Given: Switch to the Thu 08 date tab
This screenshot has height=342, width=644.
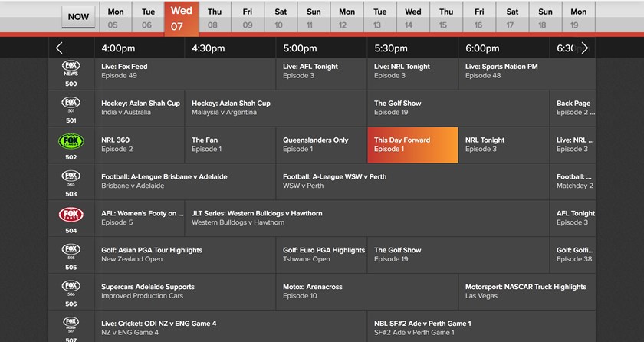Looking at the screenshot, I should coord(215,17).
